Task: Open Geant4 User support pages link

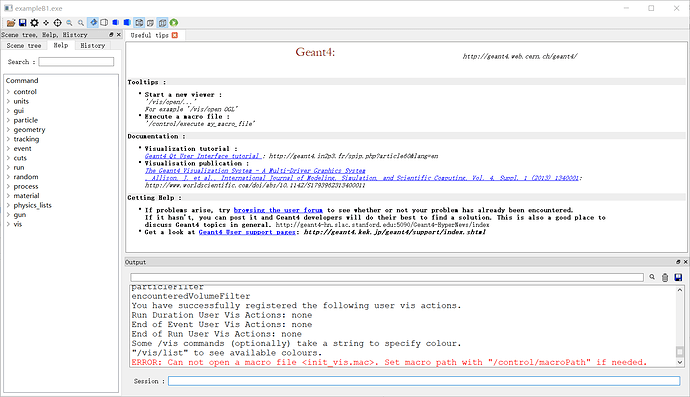Action: [x=246, y=232]
